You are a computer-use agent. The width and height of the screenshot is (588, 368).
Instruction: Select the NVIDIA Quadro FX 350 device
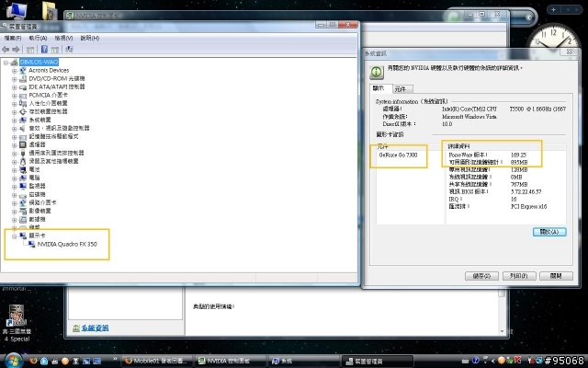(67, 245)
